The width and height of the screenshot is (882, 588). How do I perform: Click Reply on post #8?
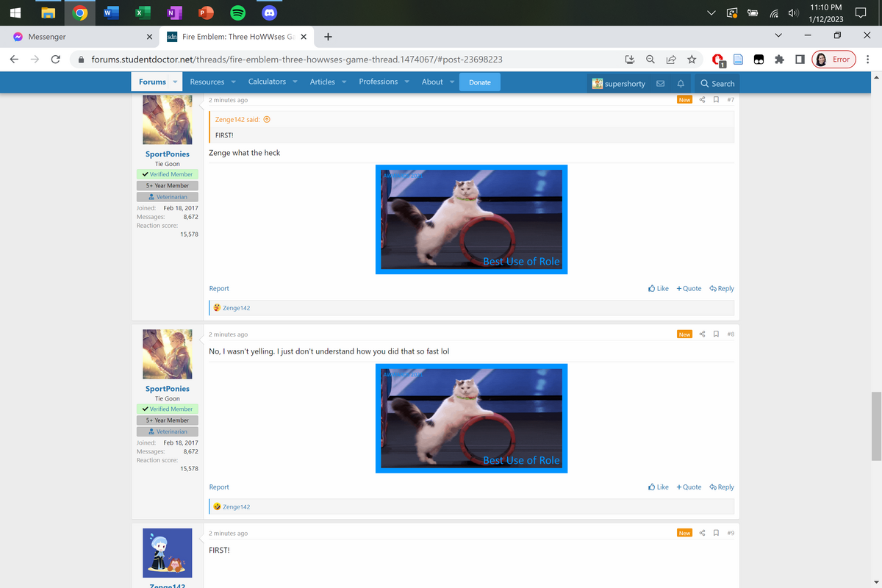point(722,487)
